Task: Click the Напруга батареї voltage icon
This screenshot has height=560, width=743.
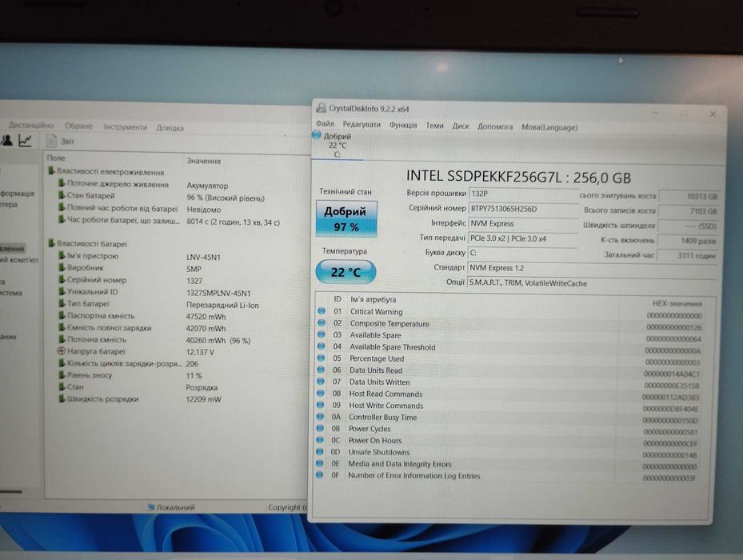Action: point(61,351)
